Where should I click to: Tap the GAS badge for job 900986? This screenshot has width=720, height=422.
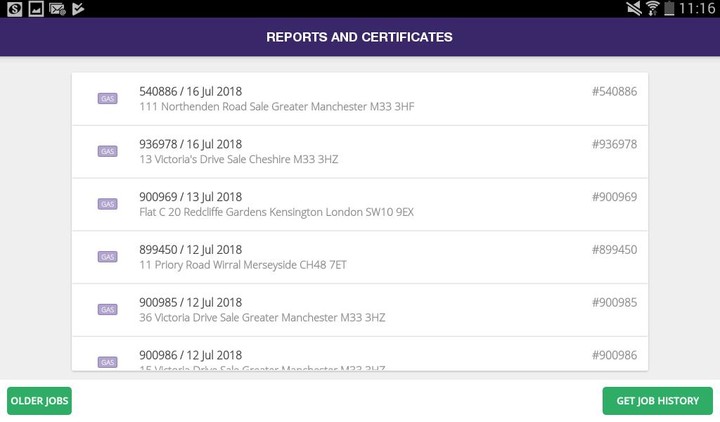[107, 362]
